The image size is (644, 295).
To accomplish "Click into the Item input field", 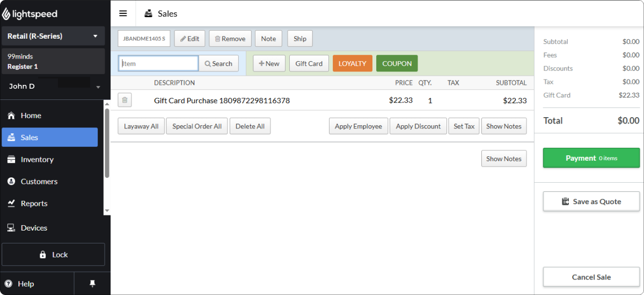I will [159, 63].
